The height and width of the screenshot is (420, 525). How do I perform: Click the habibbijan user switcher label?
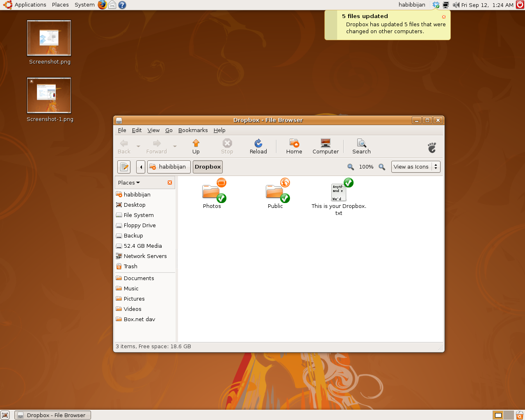point(412,5)
